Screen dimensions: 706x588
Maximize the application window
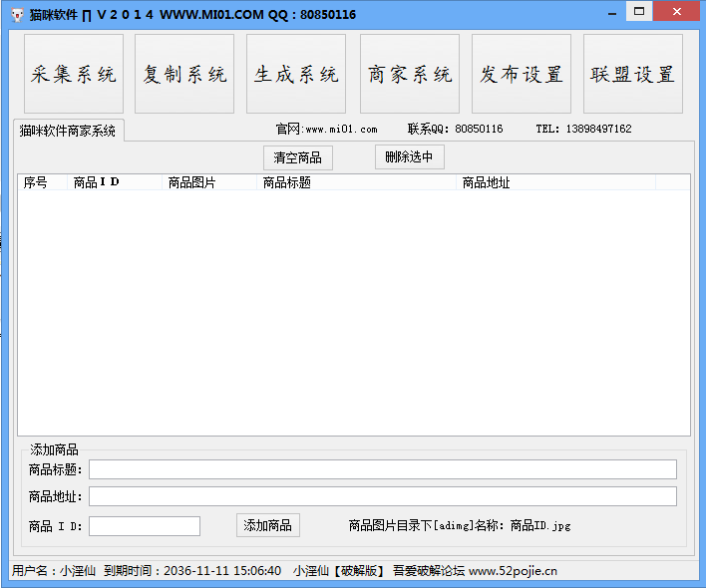(639, 12)
